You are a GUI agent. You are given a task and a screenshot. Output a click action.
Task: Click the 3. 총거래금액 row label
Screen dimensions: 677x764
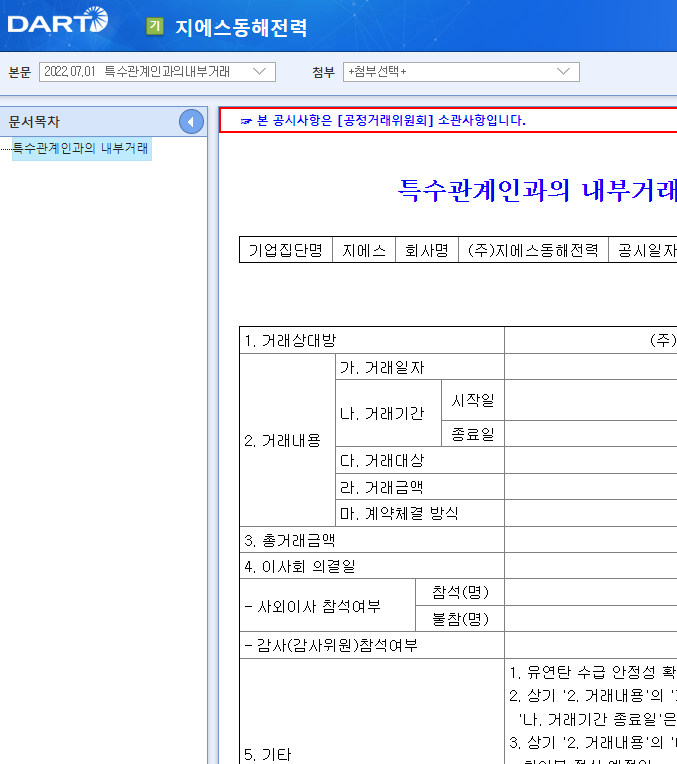pos(372,540)
